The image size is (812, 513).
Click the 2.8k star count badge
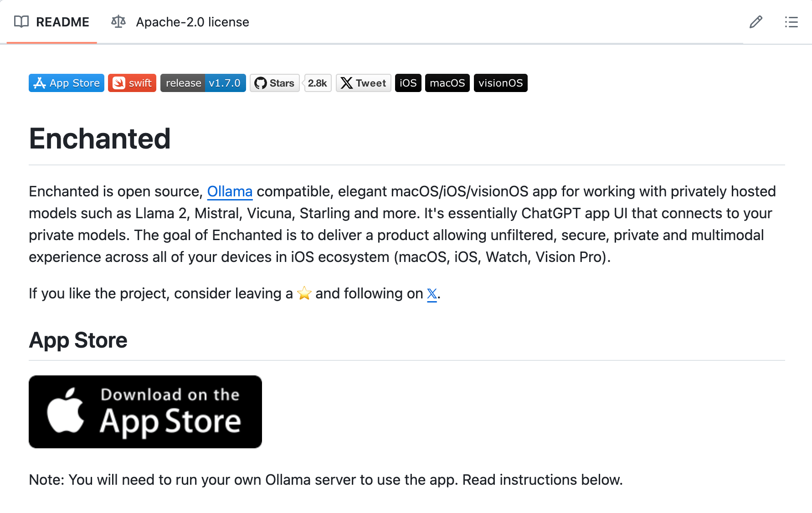(318, 83)
